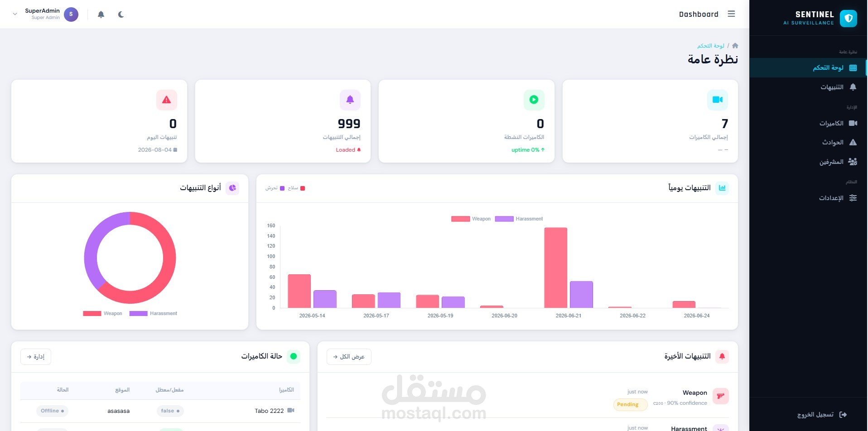868x431 pixels.
Task: Click the pie chart icon beside أنواع التنبيهات
Action: coord(232,188)
